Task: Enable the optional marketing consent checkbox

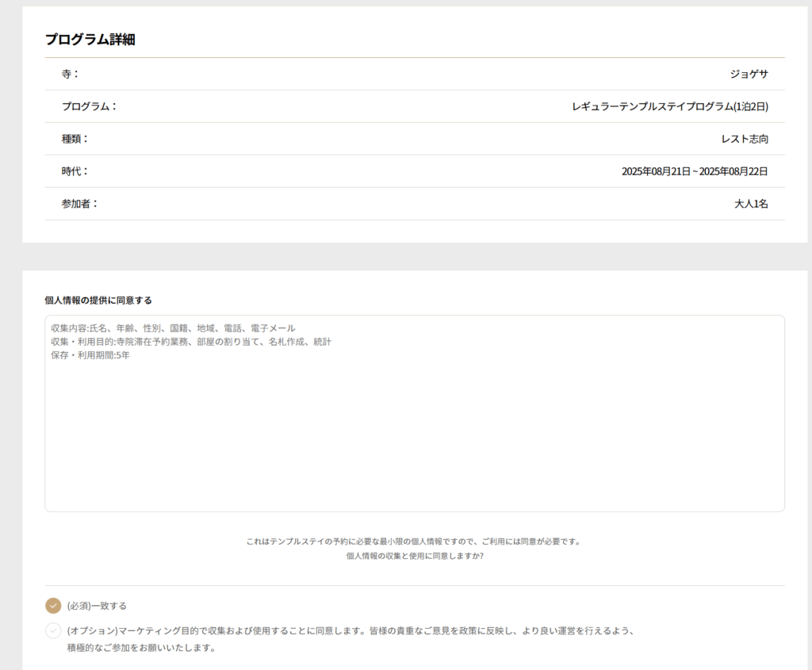Action: click(x=53, y=631)
